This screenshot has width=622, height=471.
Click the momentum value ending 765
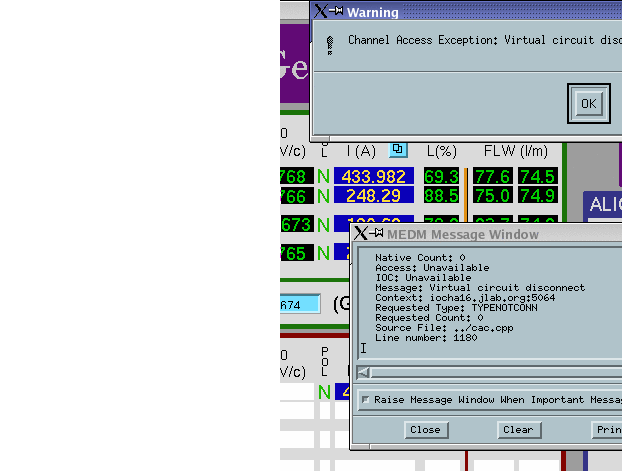tap(297, 253)
